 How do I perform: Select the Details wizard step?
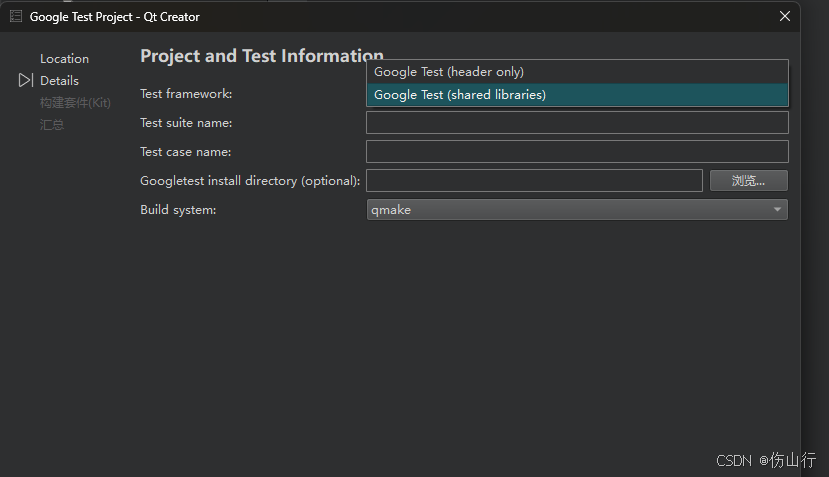(59, 80)
